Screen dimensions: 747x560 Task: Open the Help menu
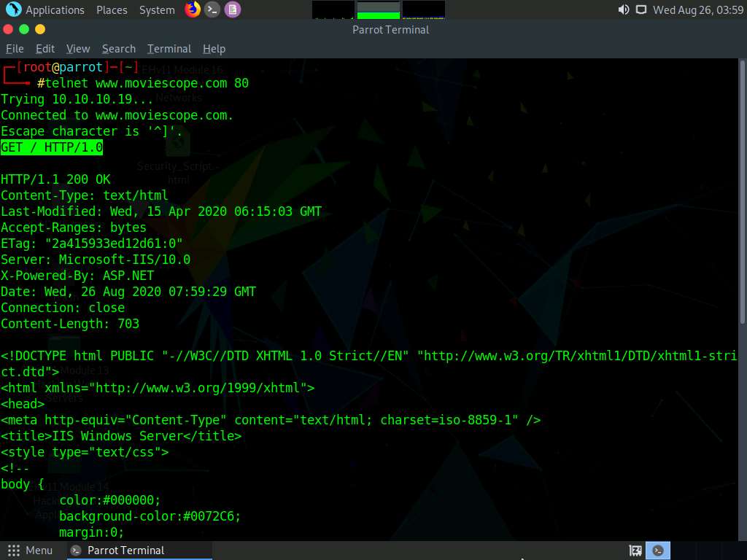[214, 49]
